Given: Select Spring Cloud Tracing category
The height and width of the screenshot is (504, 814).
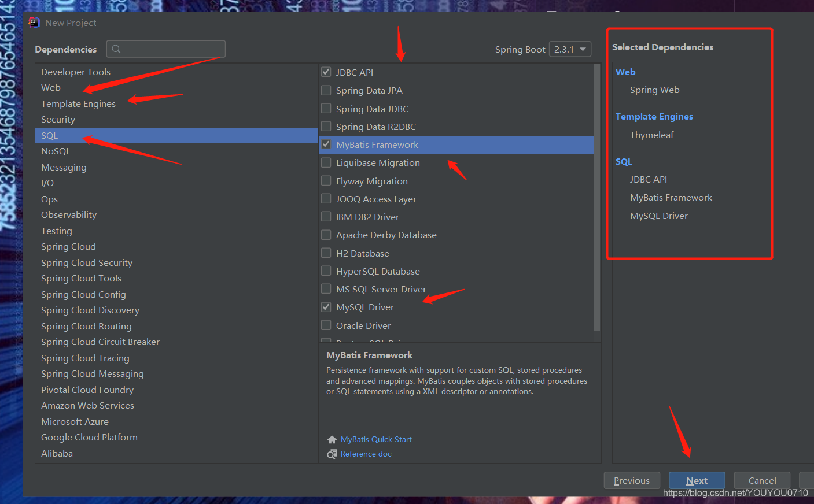Looking at the screenshot, I should [176, 358].
